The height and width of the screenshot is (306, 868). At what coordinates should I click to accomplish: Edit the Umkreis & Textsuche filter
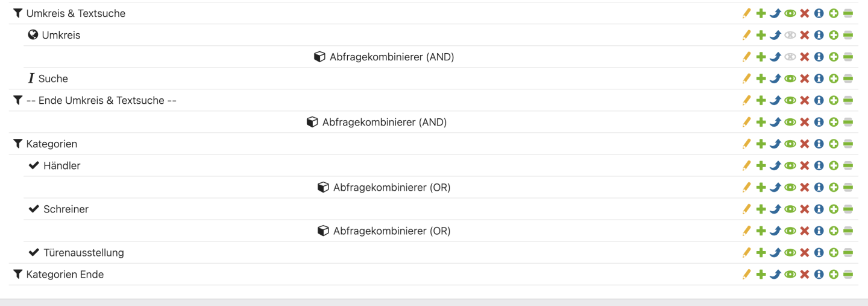pos(746,13)
